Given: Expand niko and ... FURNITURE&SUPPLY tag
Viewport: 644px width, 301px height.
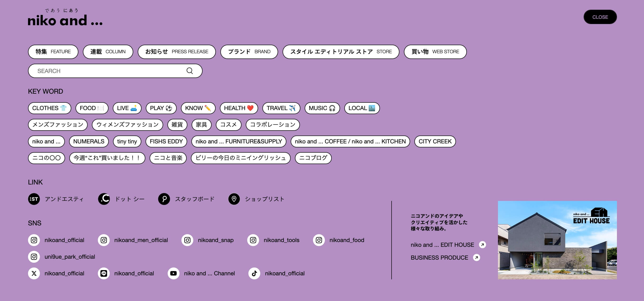Looking at the screenshot, I should pyautogui.click(x=239, y=141).
